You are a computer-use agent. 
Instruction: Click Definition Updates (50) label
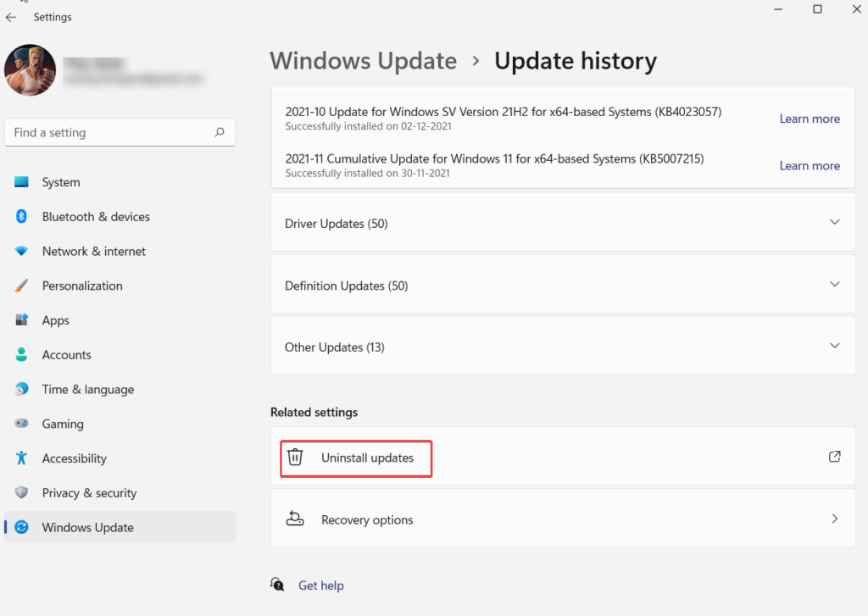tap(346, 286)
